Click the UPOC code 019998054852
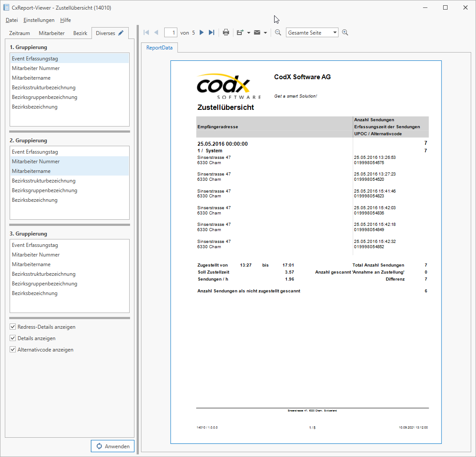The image size is (476, 457). click(369, 247)
